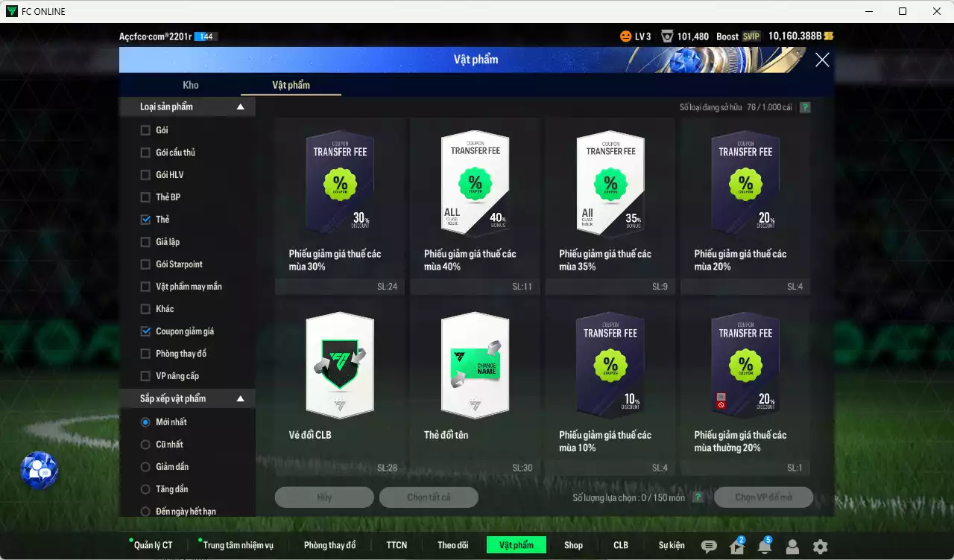The height and width of the screenshot is (560, 954).
Task: Close the Vật phẩm panel with X
Action: [x=822, y=60]
